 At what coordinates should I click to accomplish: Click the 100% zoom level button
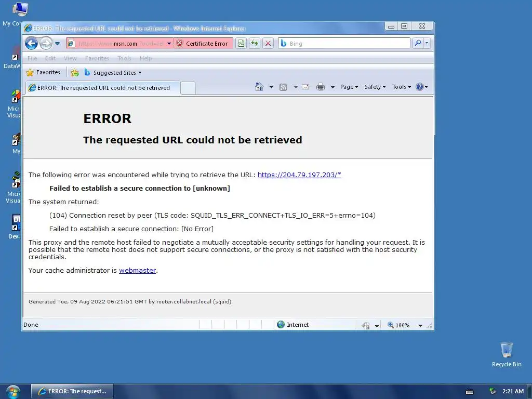point(398,325)
